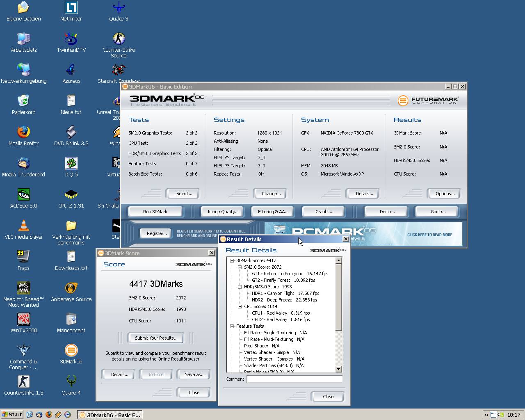Switch to 3DMark06 taskbar button
The image size is (525, 420).
pyautogui.click(x=110, y=415)
